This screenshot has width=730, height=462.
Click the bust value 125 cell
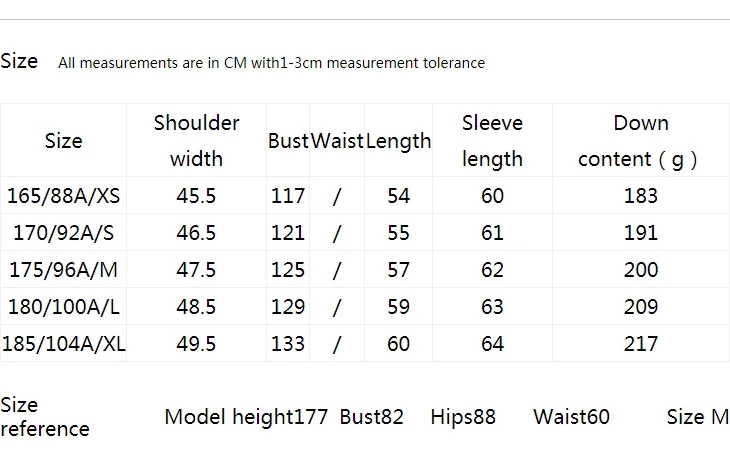288,270
